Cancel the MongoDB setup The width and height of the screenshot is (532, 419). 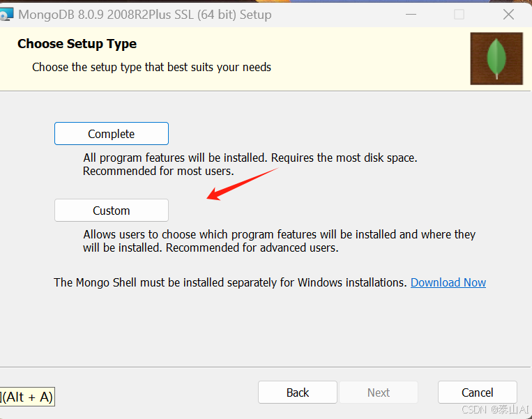478,393
